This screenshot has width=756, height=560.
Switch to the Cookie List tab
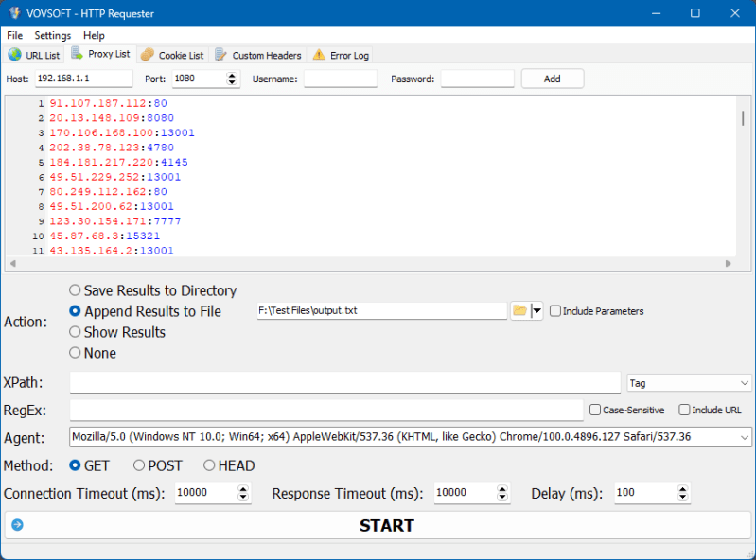(x=172, y=55)
